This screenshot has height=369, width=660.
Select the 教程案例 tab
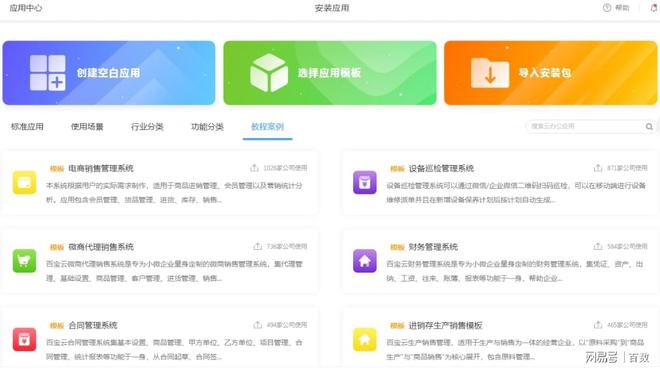tap(267, 127)
